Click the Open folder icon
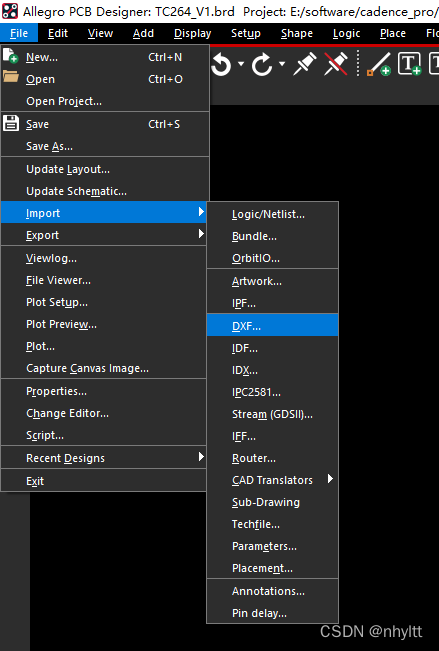 (x=10, y=77)
